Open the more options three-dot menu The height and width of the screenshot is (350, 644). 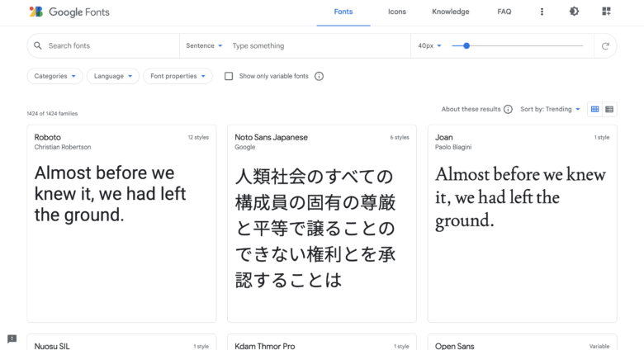coord(542,12)
